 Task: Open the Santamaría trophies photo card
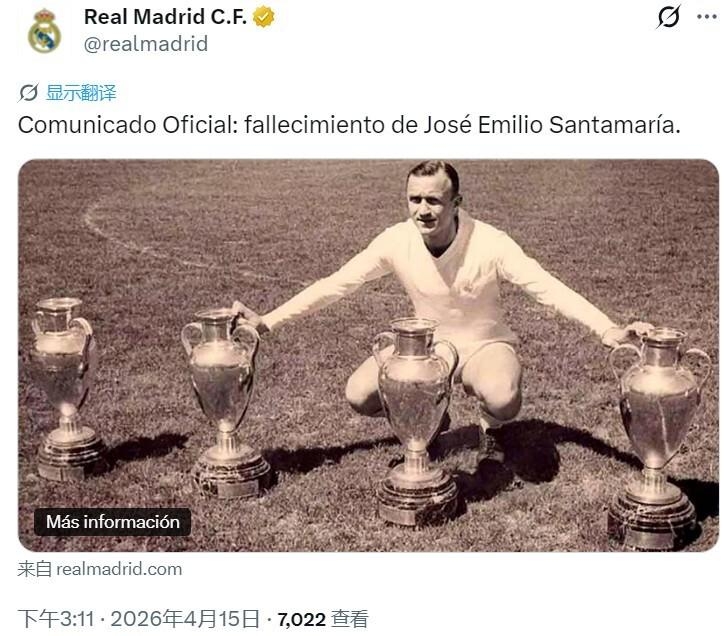[x=368, y=355]
